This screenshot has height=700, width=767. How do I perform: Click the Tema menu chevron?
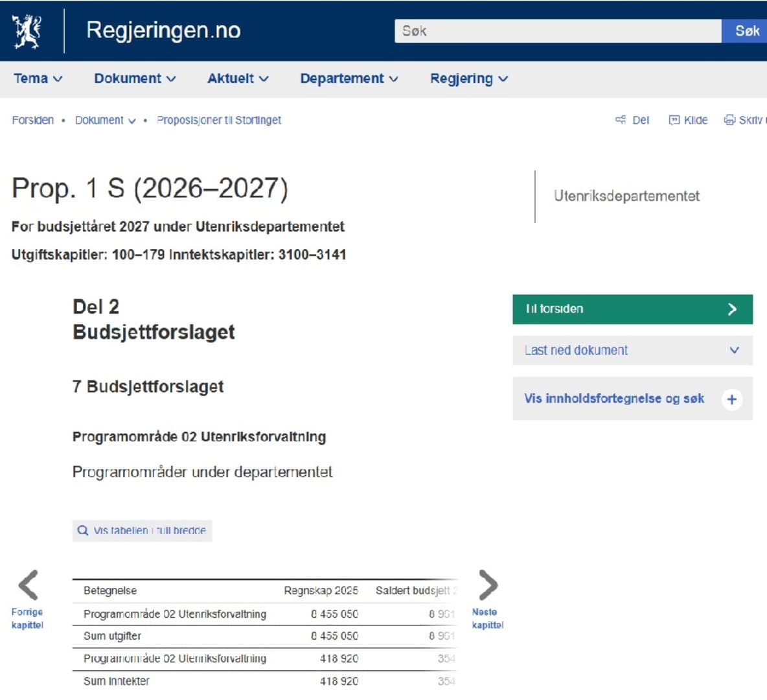click(58, 79)
